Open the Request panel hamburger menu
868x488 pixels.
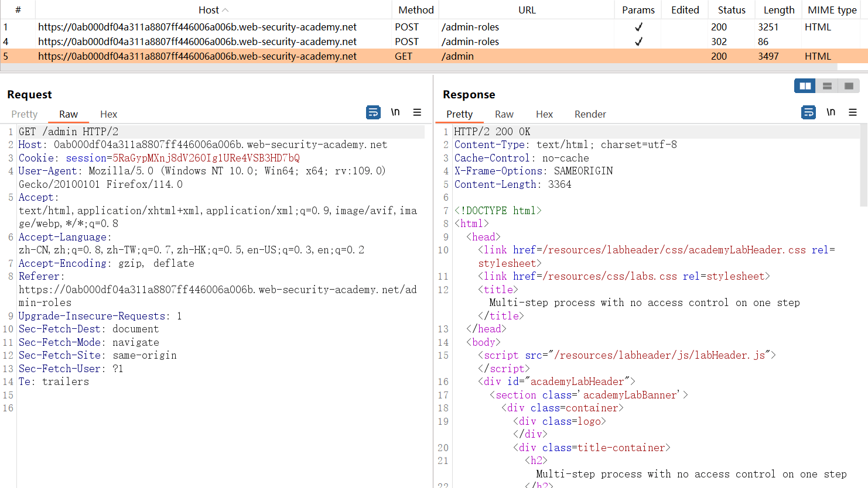pyautogui.click(x=417, y=112)
